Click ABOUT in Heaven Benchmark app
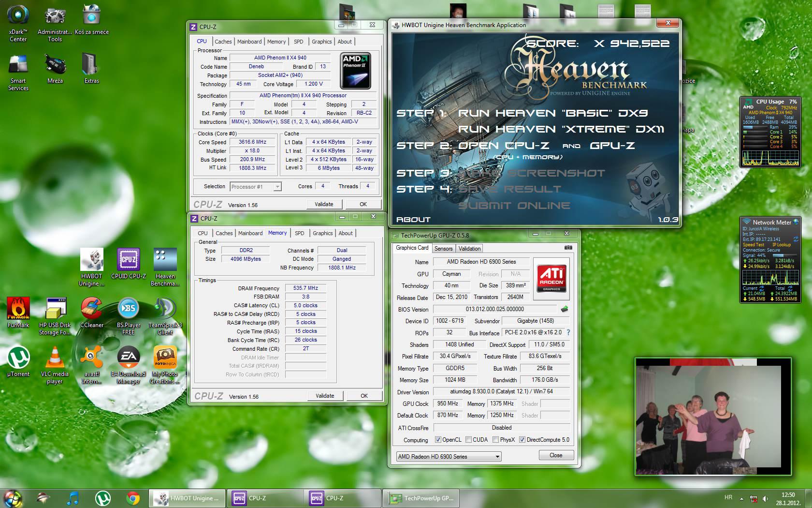Screen dimensions: 812x508 (413, 220)
